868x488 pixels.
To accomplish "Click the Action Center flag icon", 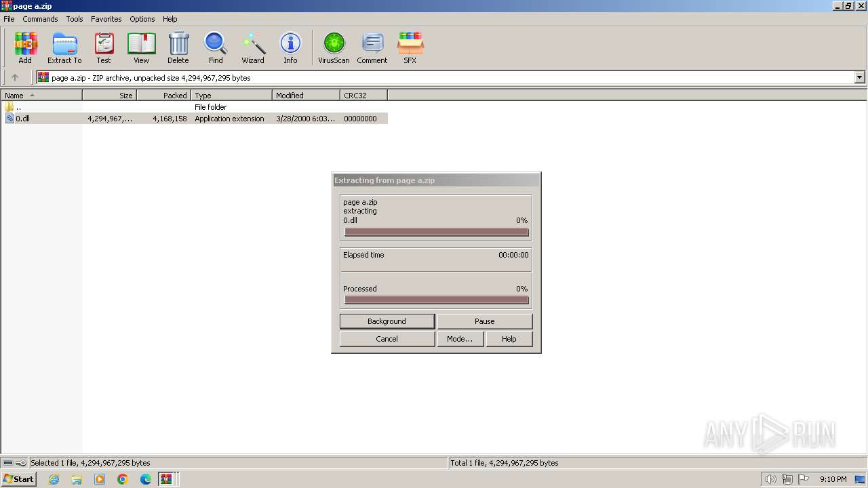I will pos(804,479).
